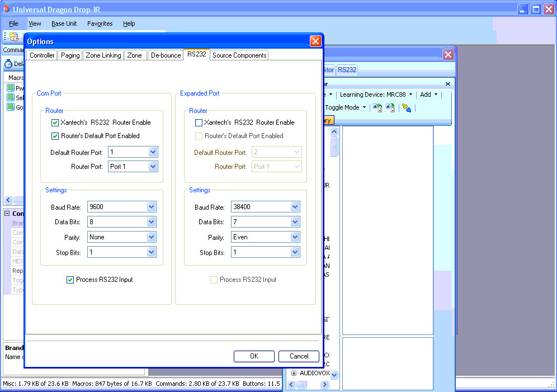Viewport: 557px width, 392px height.
Task: Open Com Port Data Bits dropdown
Action: (x=152, y=222)
